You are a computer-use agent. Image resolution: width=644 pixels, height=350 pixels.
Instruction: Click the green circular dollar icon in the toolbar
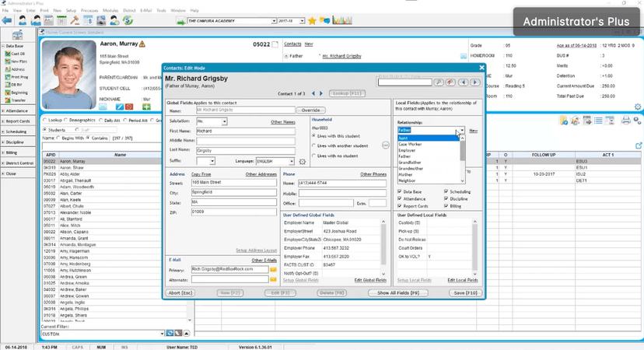coord(128,20)
